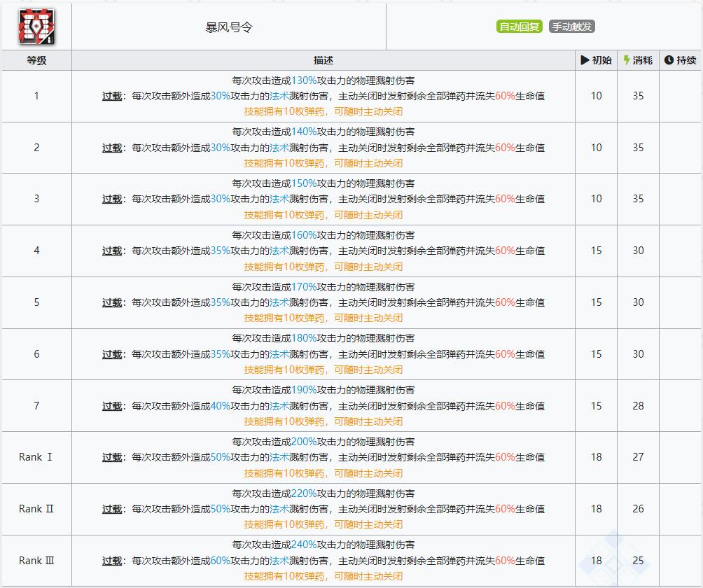Click 消耗 value 26 in Rank Ⅱ row
This screenshot has height=588, width=703.
(638, 509)
